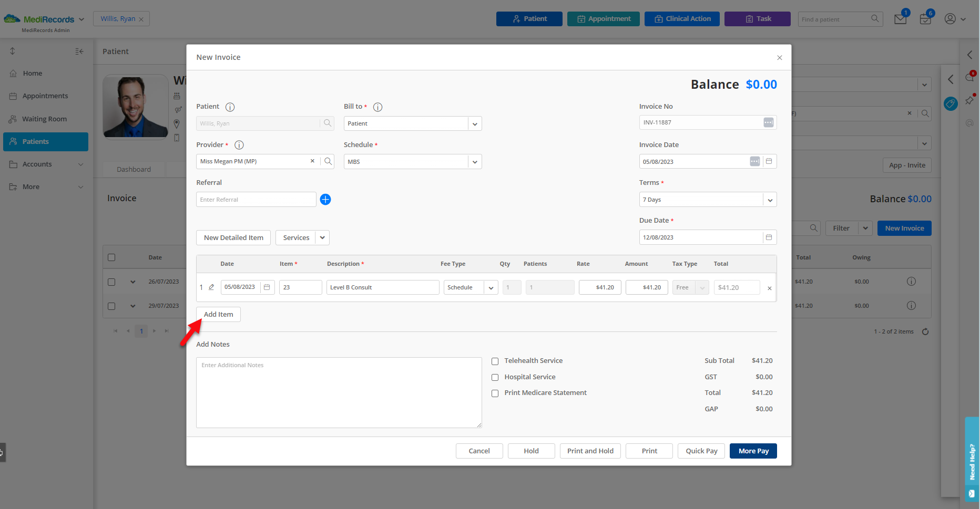Clear the Miss Megan PM provider selection
The image size is (980, 509).
312,161
